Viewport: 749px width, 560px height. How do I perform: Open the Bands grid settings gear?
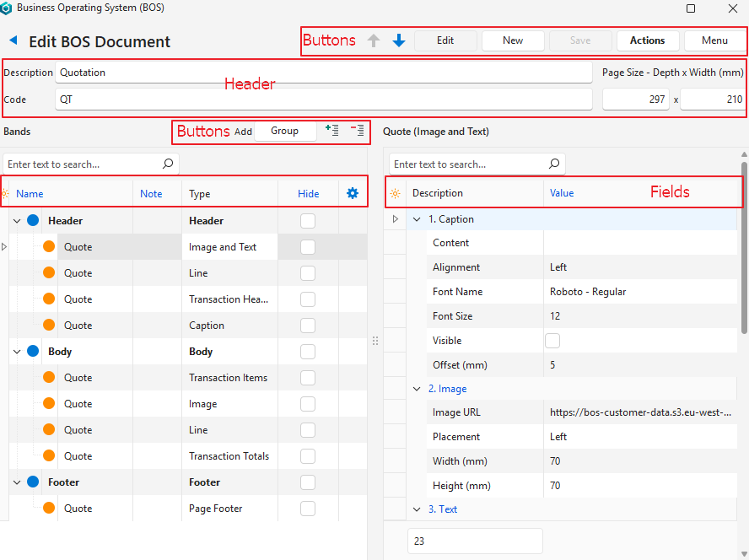tap(353, 193)
